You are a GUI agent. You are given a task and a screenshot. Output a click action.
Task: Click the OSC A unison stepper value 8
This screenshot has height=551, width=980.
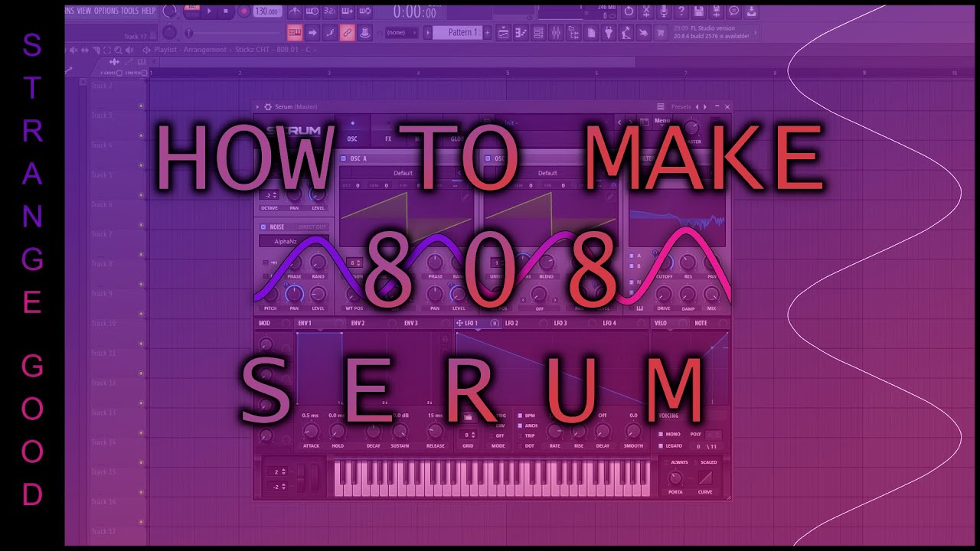click(354, 262)
